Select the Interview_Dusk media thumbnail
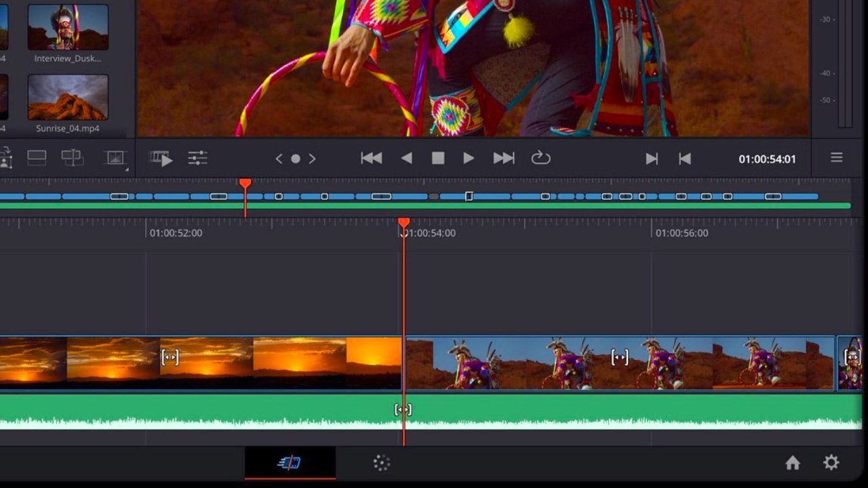 (68, 27)
